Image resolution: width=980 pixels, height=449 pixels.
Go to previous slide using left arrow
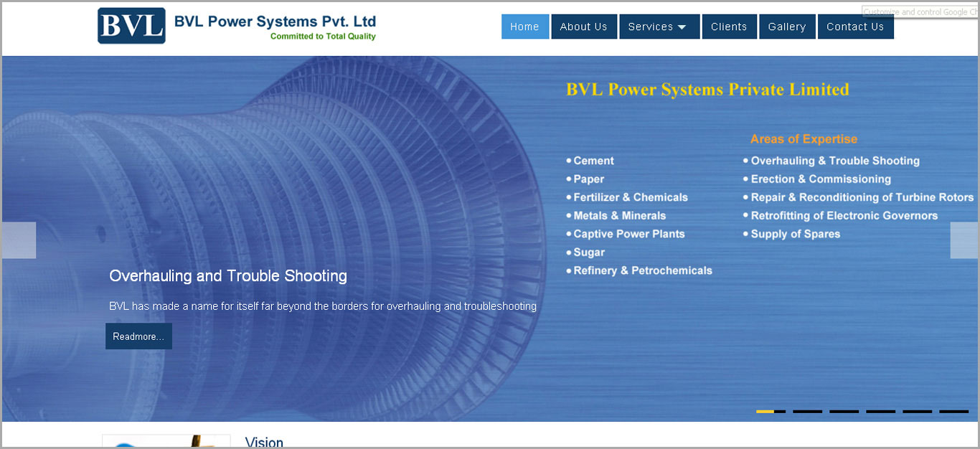click(19, 240)
